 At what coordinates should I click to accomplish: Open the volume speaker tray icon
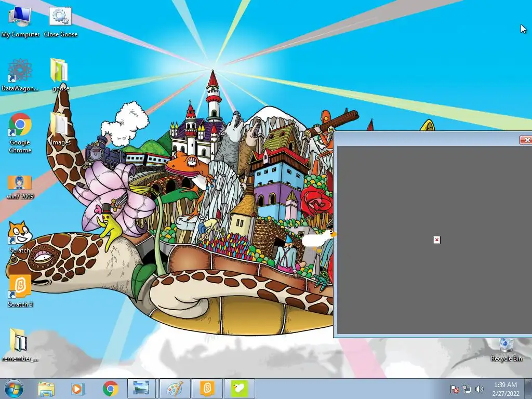pos(479,389)
